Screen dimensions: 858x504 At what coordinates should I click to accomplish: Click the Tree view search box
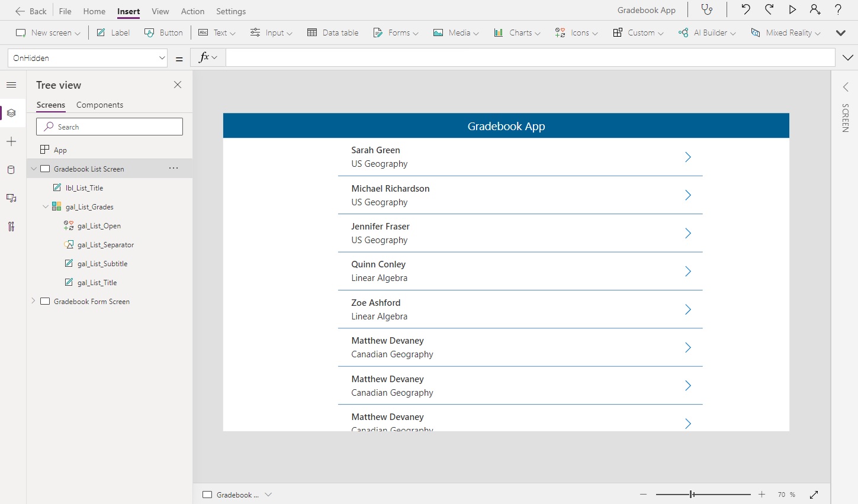point(109,127)
